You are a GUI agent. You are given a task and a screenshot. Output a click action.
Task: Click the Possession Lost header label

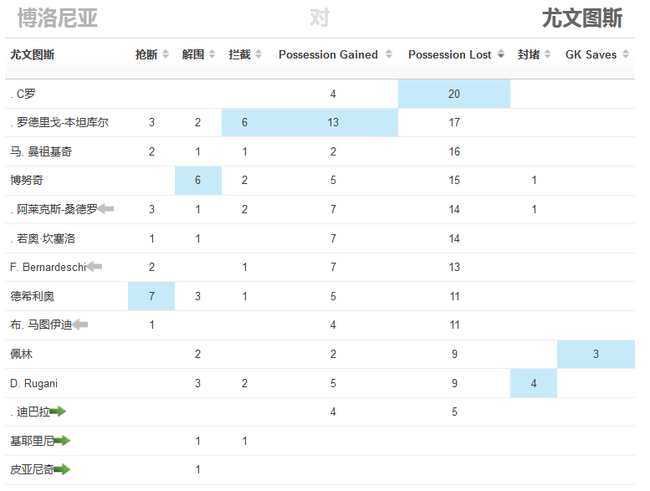tap(449, 54)
